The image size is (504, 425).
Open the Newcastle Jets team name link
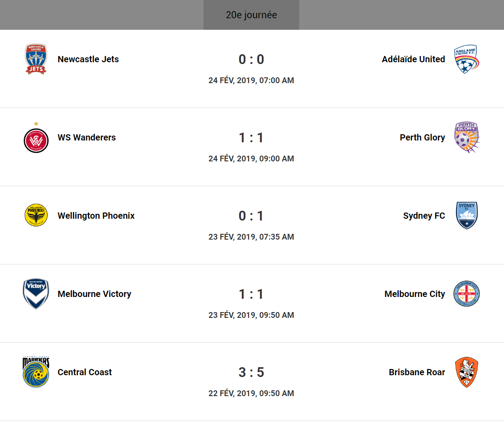pyautogui.click(x=88, y=59)
